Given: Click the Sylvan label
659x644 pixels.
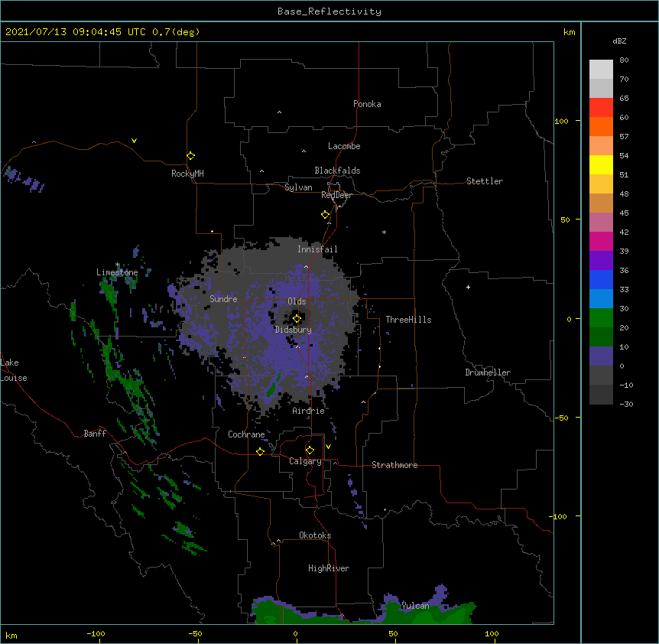Looking at the screenshot, I should click(298, 187).
